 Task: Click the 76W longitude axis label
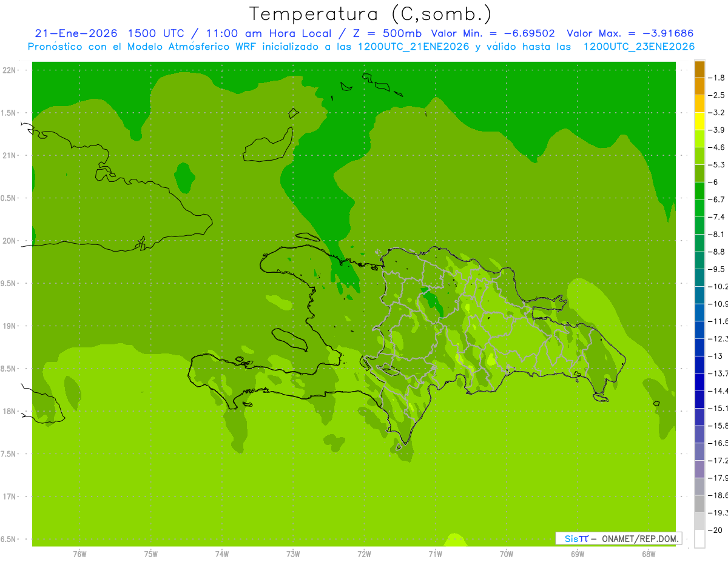click(79, 555)
